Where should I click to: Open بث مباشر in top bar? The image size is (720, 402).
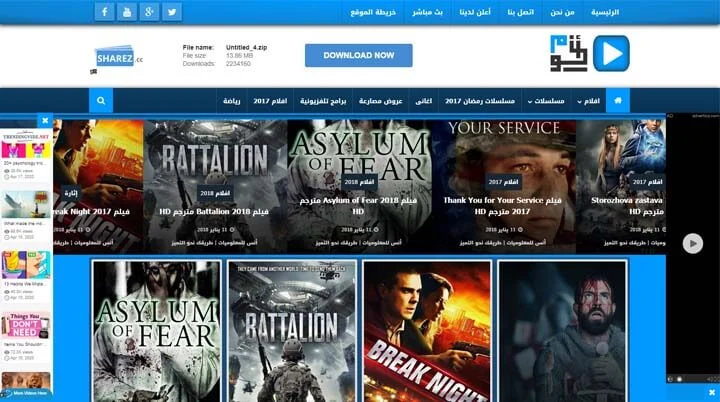click(x=427, y=12)
